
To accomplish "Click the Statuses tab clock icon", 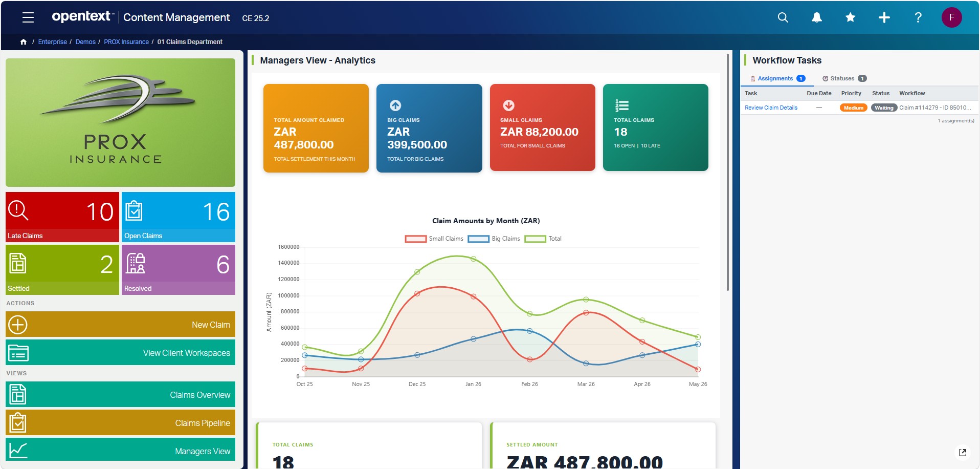I will (825, 78).
